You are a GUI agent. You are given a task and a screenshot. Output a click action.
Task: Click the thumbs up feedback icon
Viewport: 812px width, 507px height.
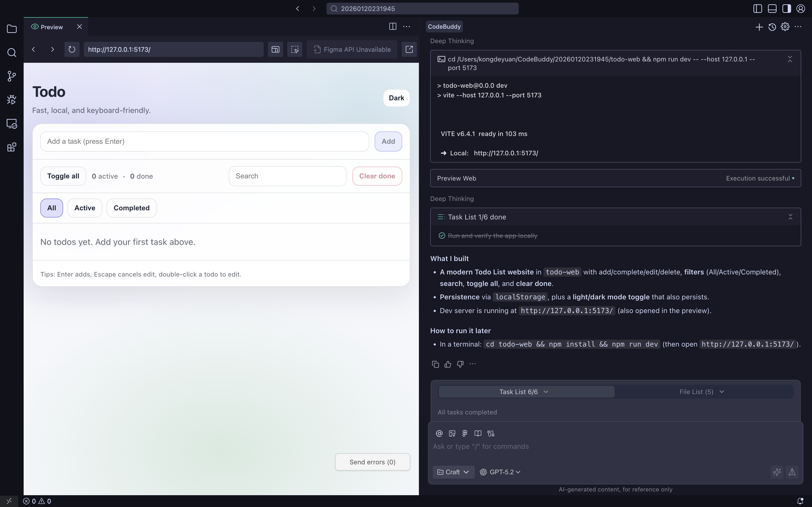point(448,364)
